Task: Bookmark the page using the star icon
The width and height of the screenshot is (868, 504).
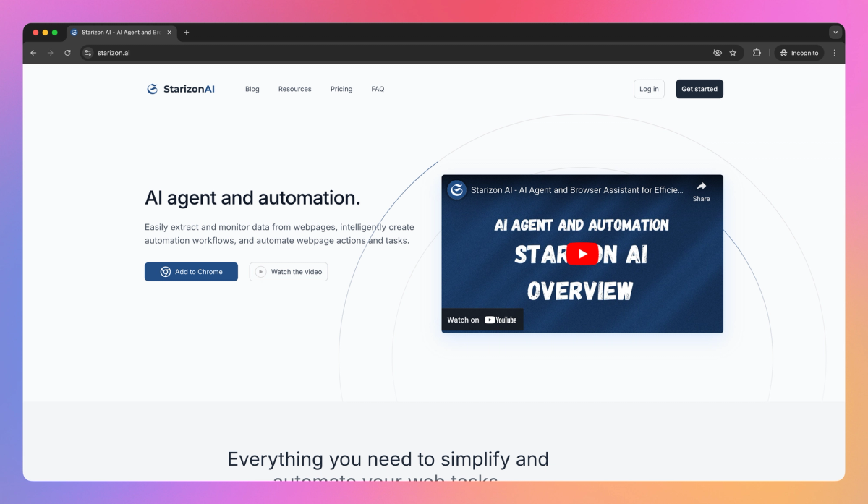Action: (733, 52)
